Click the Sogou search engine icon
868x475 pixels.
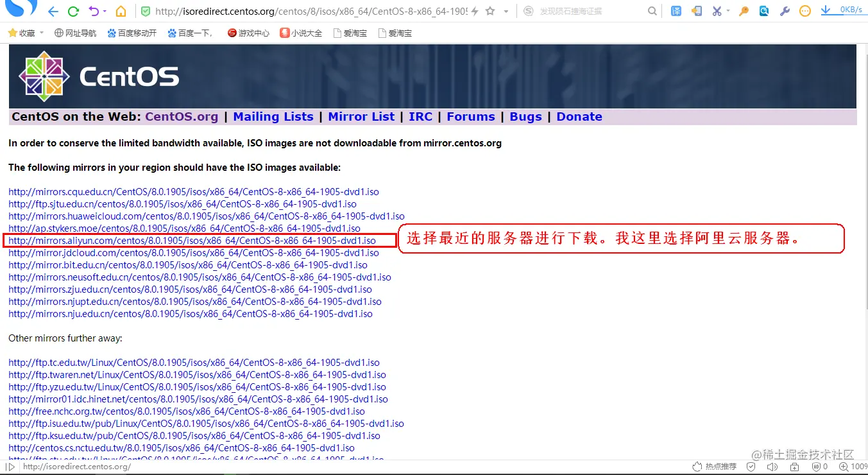coord(528,11)
